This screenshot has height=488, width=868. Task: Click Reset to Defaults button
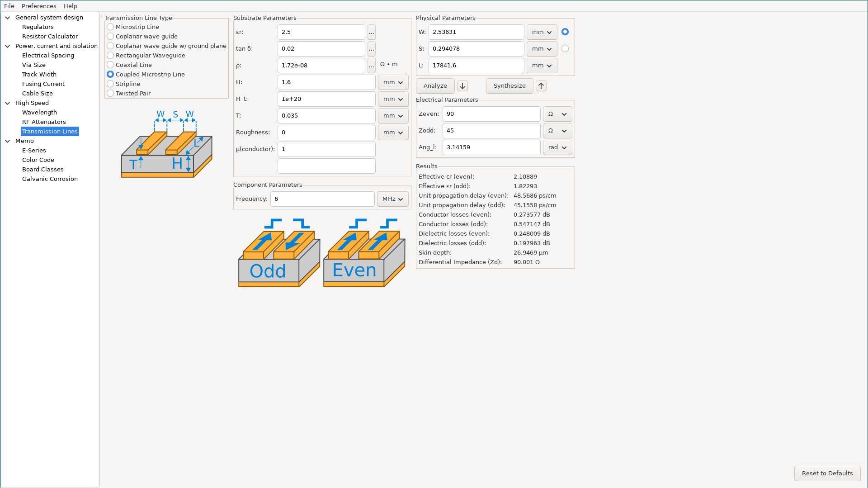pyautogui.click(x=827, y=473)
